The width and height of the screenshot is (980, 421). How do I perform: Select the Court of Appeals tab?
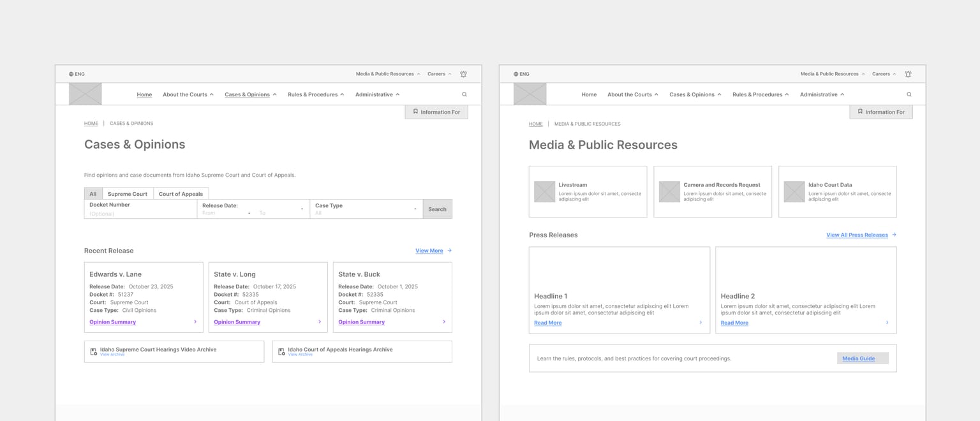tap(181, 194)
